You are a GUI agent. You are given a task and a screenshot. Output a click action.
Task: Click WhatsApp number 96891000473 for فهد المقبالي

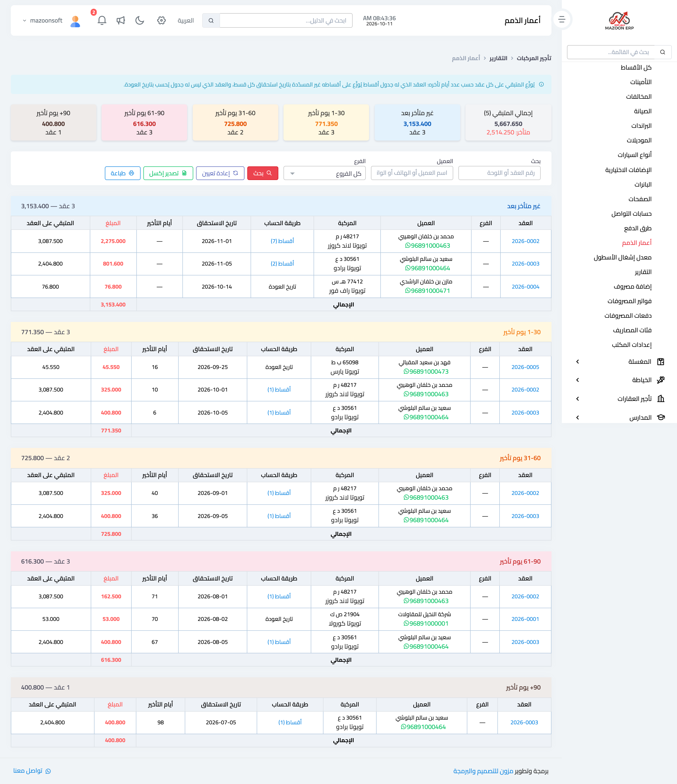(x=426, y=372)
